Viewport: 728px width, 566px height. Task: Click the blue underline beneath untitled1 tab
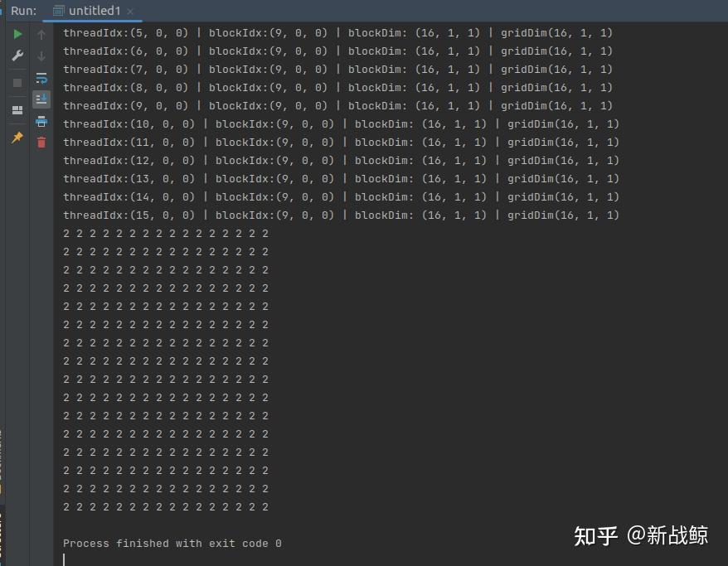(91, 20)
